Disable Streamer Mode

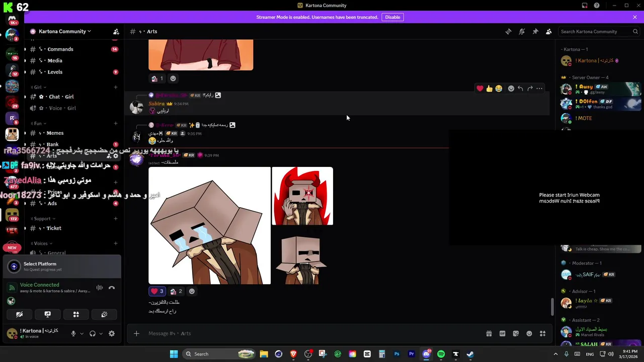click(392, 17)
